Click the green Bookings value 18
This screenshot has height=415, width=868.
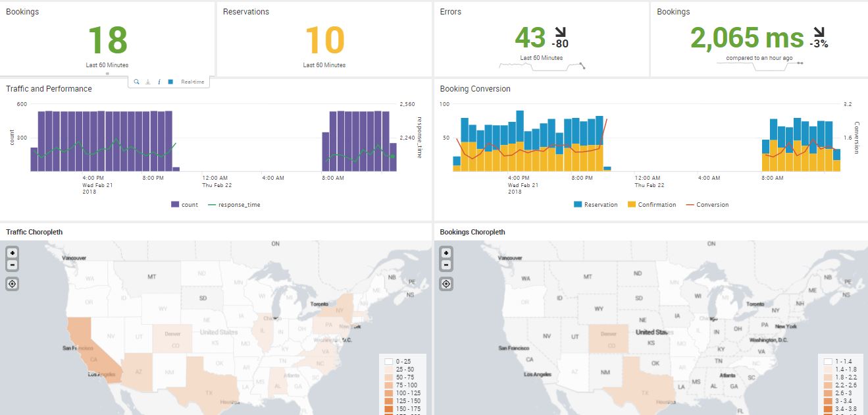(x=107, y=40)
